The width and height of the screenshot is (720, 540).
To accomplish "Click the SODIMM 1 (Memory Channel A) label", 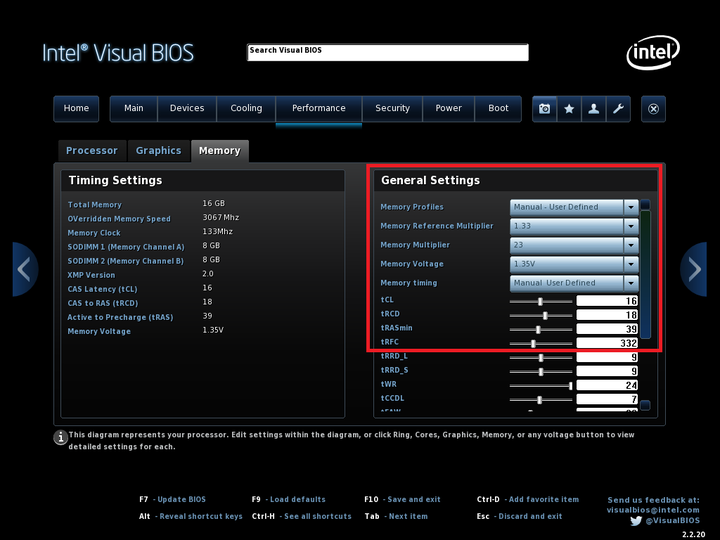I will 126,247.
